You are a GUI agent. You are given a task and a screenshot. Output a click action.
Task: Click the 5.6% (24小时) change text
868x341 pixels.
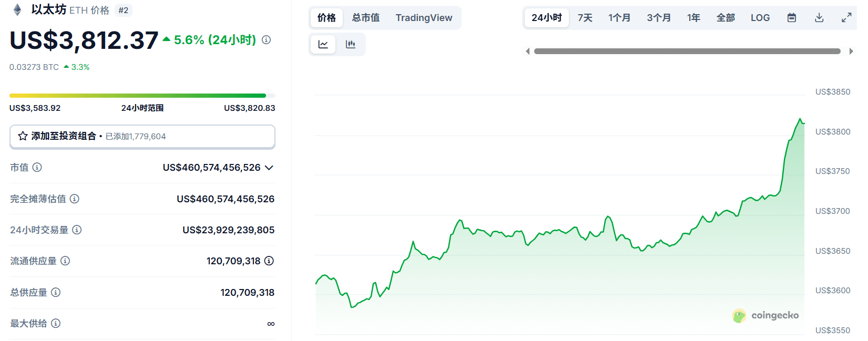pyautogui.click(x=215, y=40)
